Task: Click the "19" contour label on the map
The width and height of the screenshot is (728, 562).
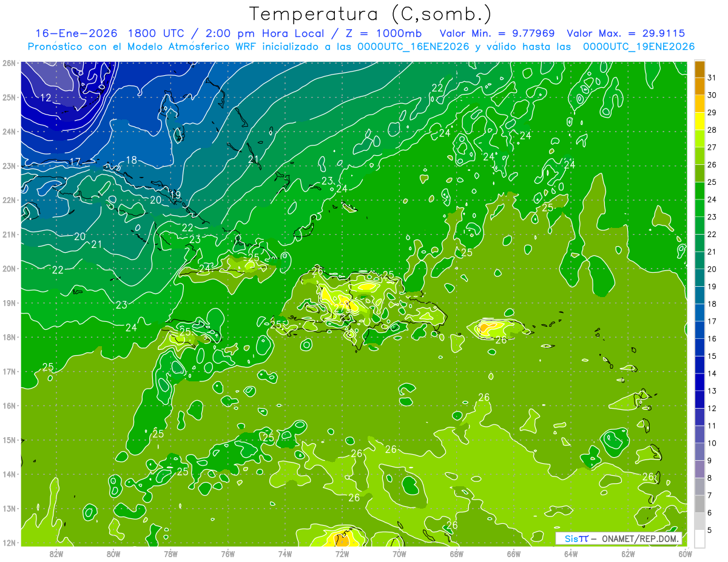Action: tap(175, 195)
